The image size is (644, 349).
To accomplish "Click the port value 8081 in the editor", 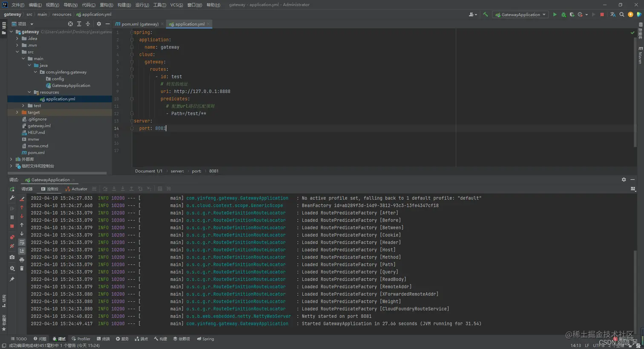I will [160, 128].
